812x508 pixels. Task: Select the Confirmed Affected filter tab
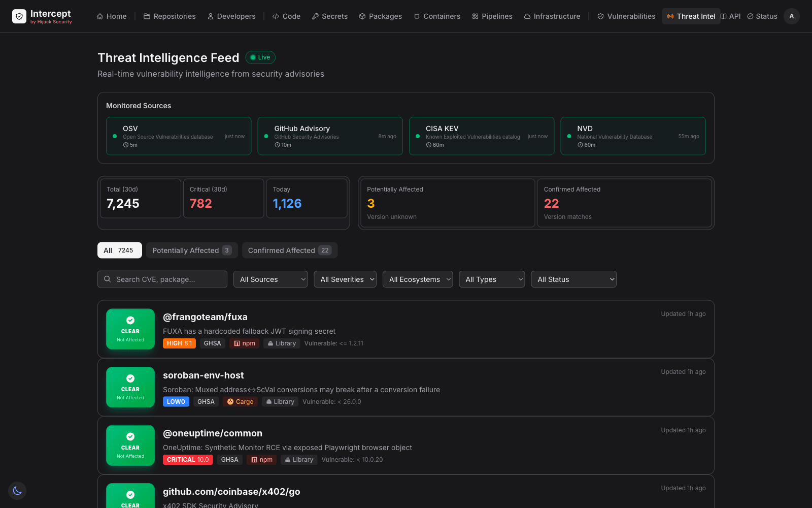(x=289, y=250)
